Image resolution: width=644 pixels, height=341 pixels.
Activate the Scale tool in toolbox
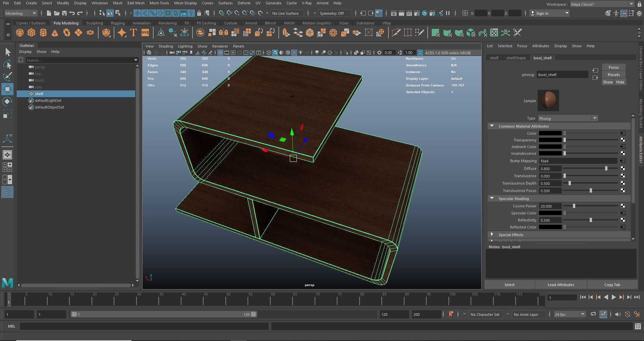tap(7, 114)
